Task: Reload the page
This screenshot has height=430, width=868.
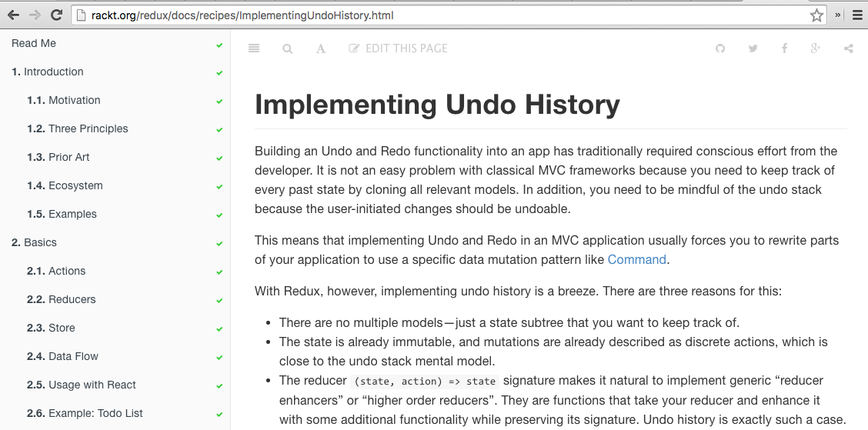Action: click(x=56, y=15)
